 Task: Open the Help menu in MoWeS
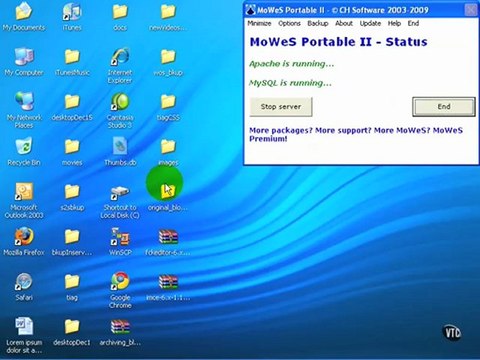click(394, 23)
